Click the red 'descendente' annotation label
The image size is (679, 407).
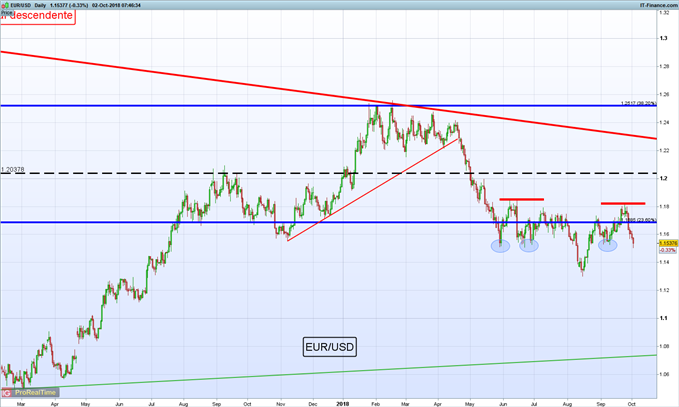[x=38, y=16]
